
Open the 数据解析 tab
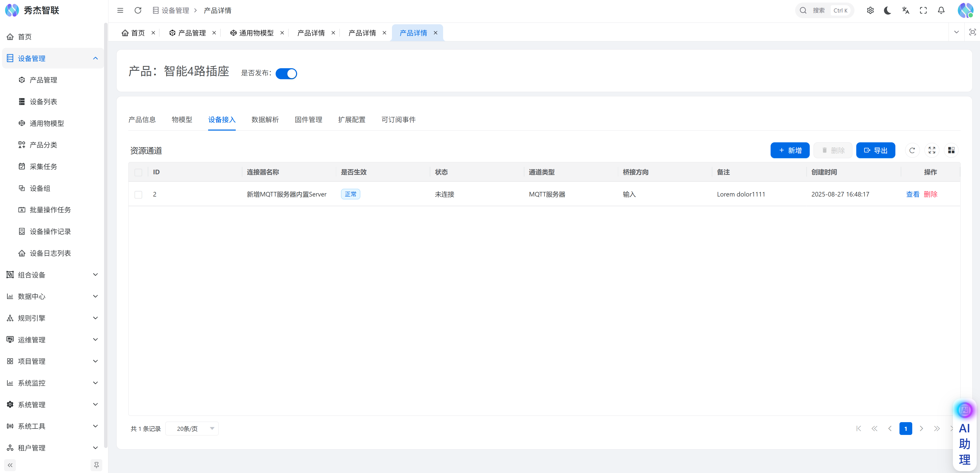tap(265, 120)
